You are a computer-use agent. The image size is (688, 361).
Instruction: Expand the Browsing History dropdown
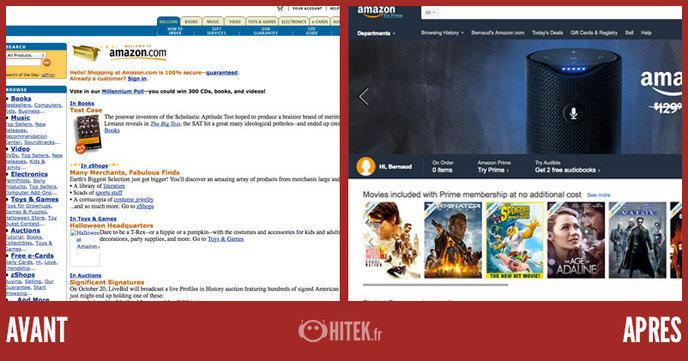tap(442, 33)
